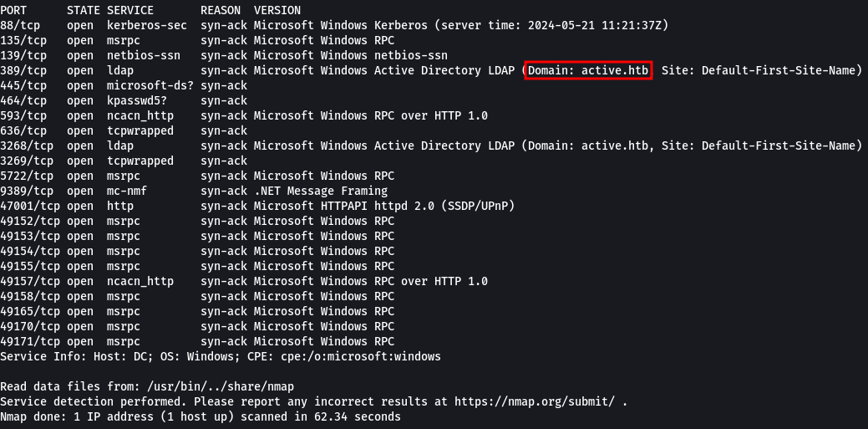
Task: Click the 9389/tcp mc-nmf service name
Action: click(127, 191)
